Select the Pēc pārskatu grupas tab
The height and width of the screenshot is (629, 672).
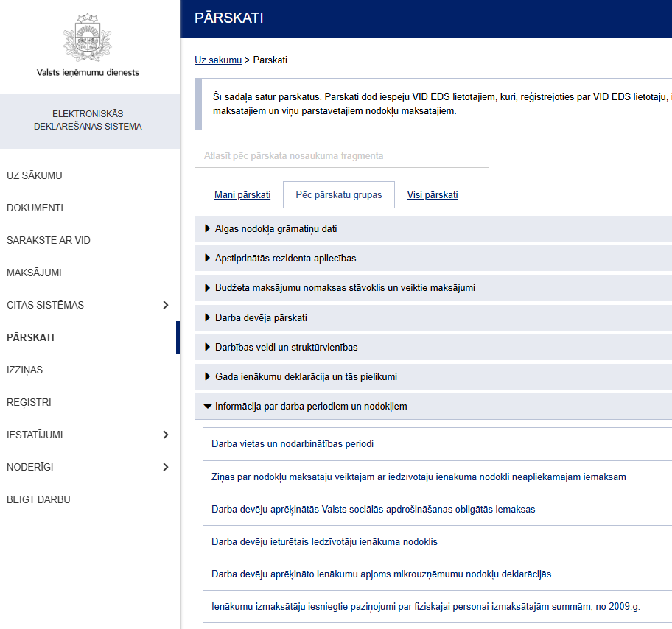coord(338,195)
